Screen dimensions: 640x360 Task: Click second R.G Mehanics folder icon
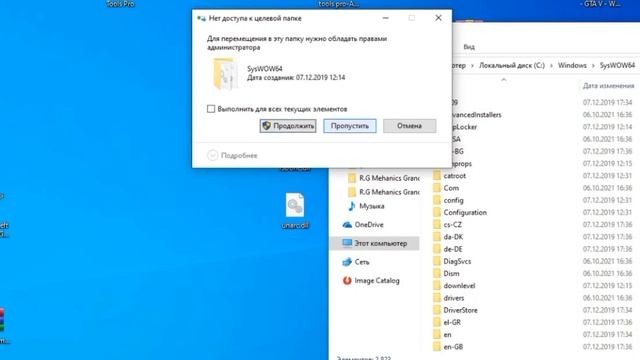[352, 192]
